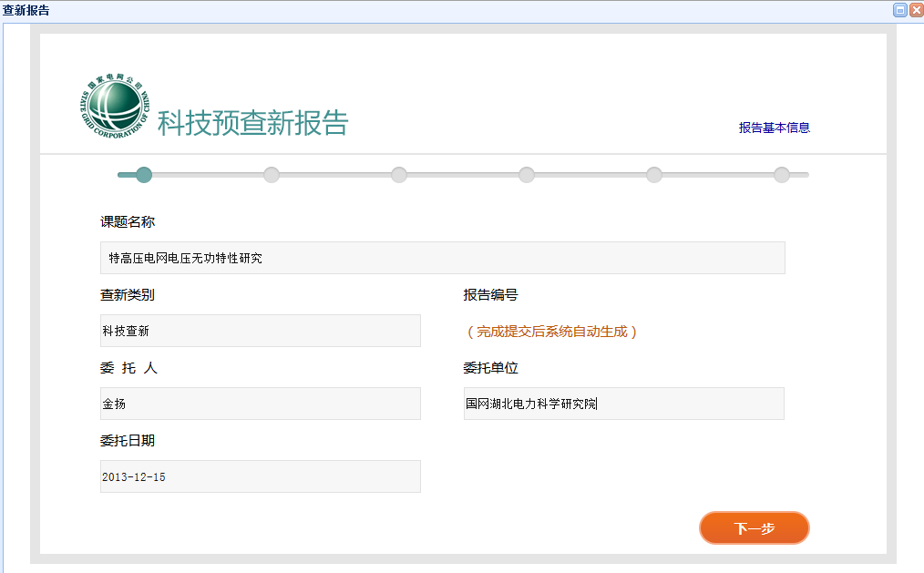The height and width of the screenshot is (573, 924).
Task: Focus the 课题名称 text field
Action: pyautogui.click(x=442, y=258)
